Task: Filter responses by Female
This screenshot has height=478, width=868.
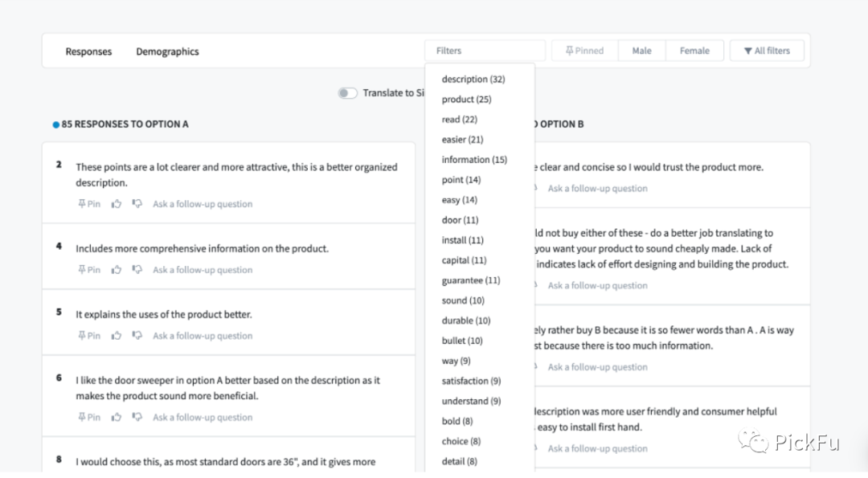Action: click(694, 51)
